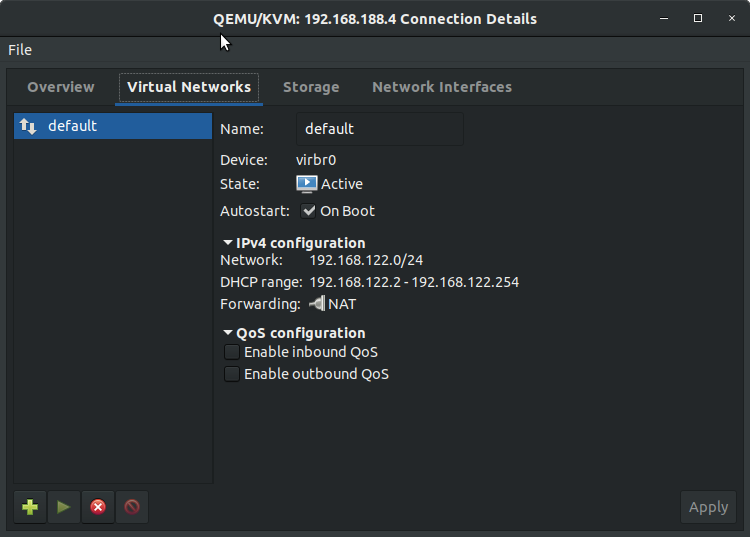Open the Network Interfaces tab

(x=442, y=87)
